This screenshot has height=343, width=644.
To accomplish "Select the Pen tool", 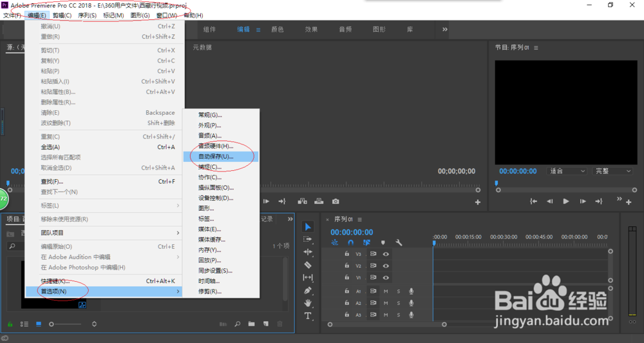I will tap(308, 290).
